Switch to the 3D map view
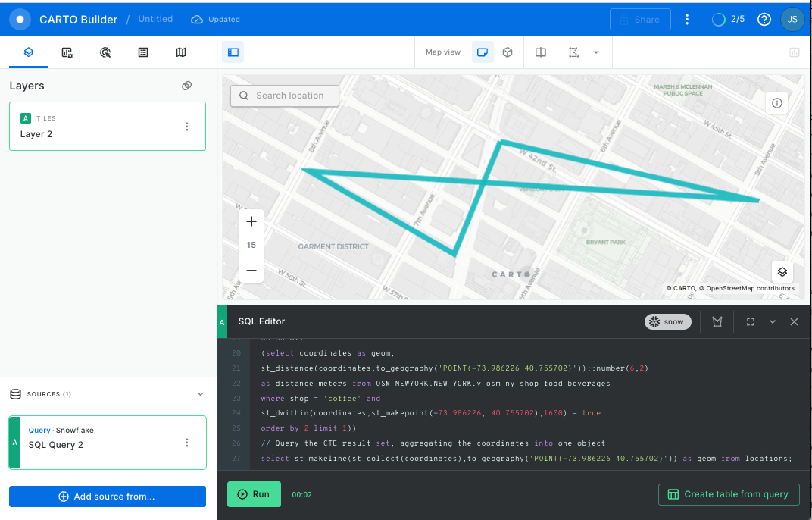The image size is (812, 520). tap(507, 52)
